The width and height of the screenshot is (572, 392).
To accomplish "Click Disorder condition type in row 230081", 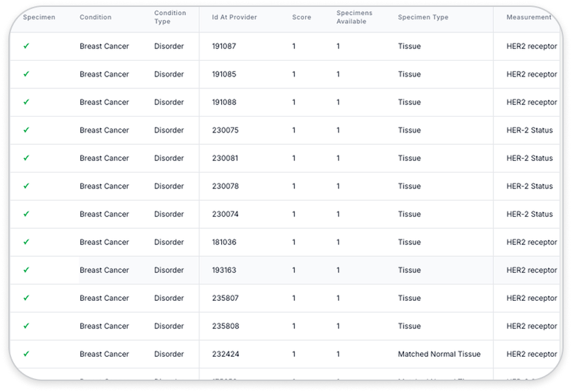I will tap(169, 159).
